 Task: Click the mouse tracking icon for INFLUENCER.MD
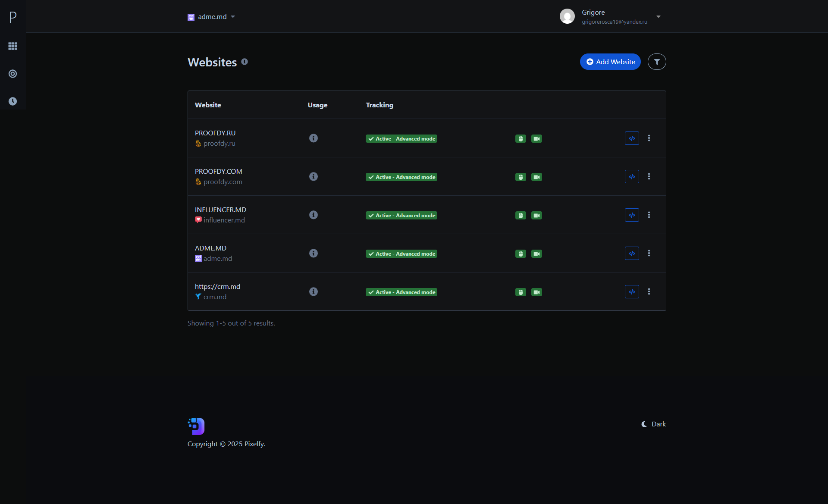521,215
